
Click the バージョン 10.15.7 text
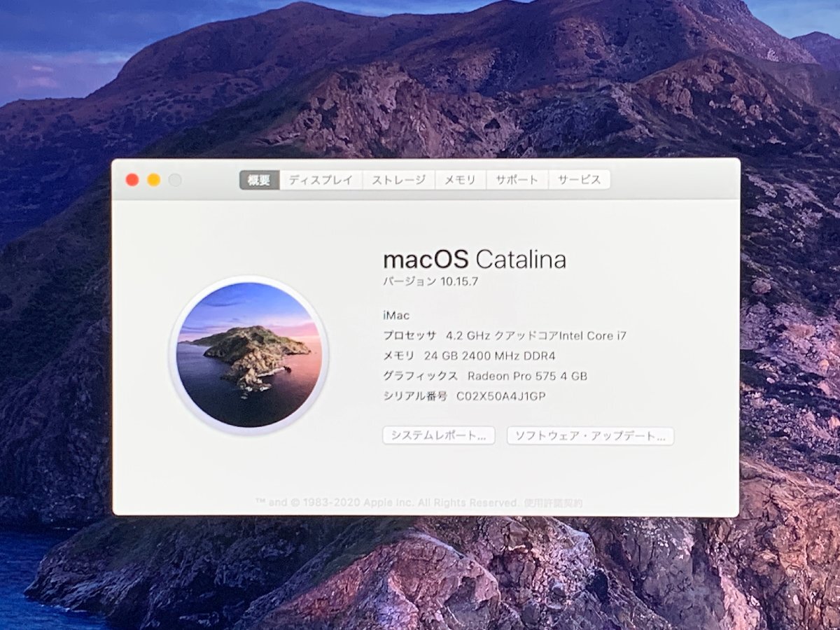click(430, 281)
